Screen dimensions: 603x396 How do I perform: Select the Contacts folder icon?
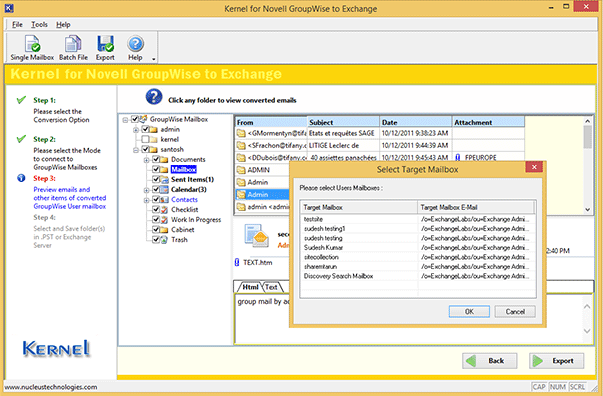[x=164, y=200]
